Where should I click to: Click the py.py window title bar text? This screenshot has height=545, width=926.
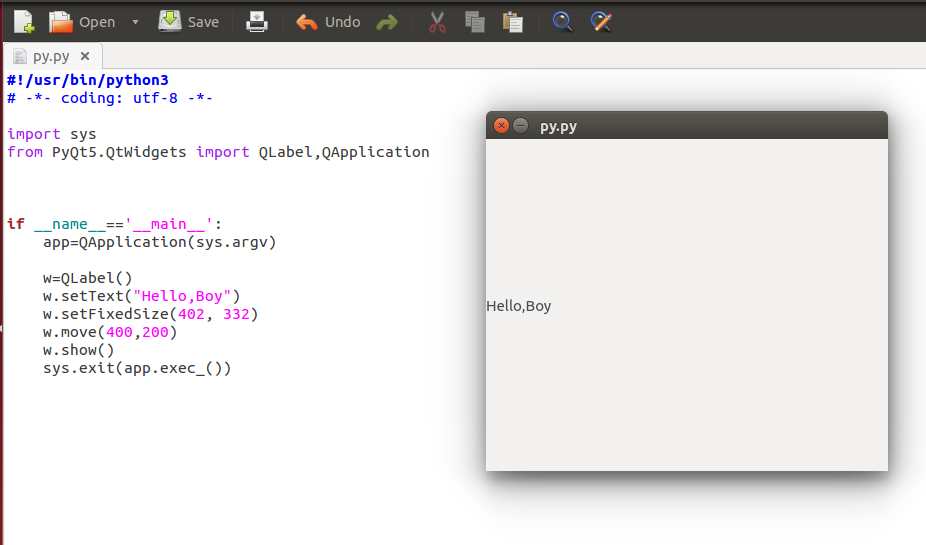(558, 127)
